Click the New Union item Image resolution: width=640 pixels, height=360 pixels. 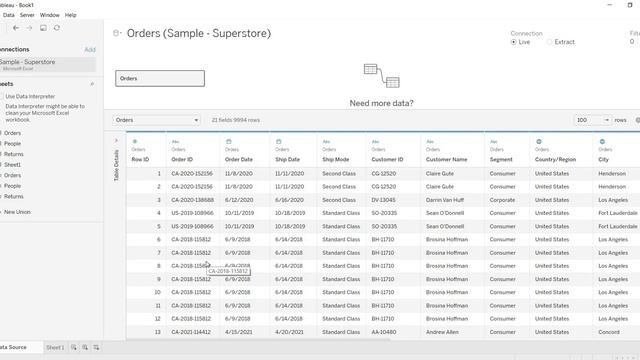click(17, 212)
